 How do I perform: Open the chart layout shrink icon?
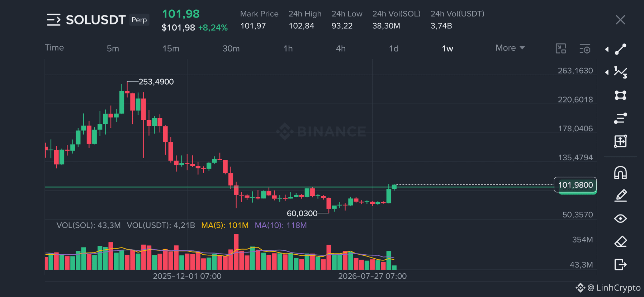point(561,48)
